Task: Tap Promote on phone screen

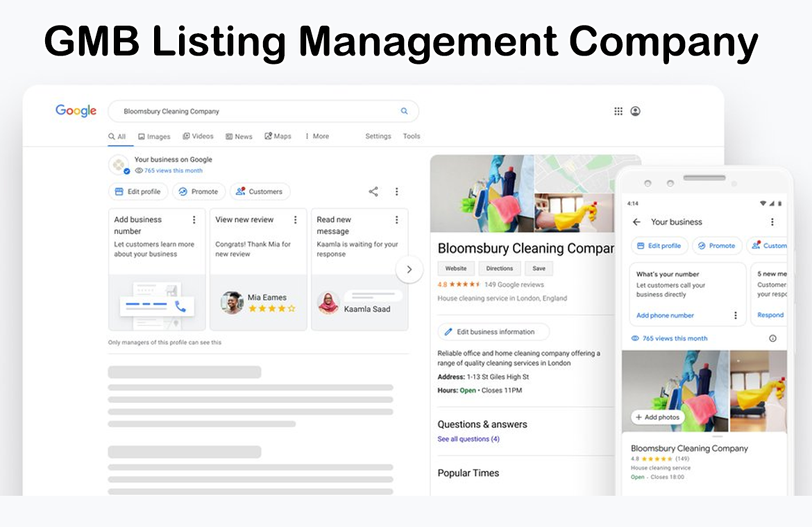Action: click(717, 245)
